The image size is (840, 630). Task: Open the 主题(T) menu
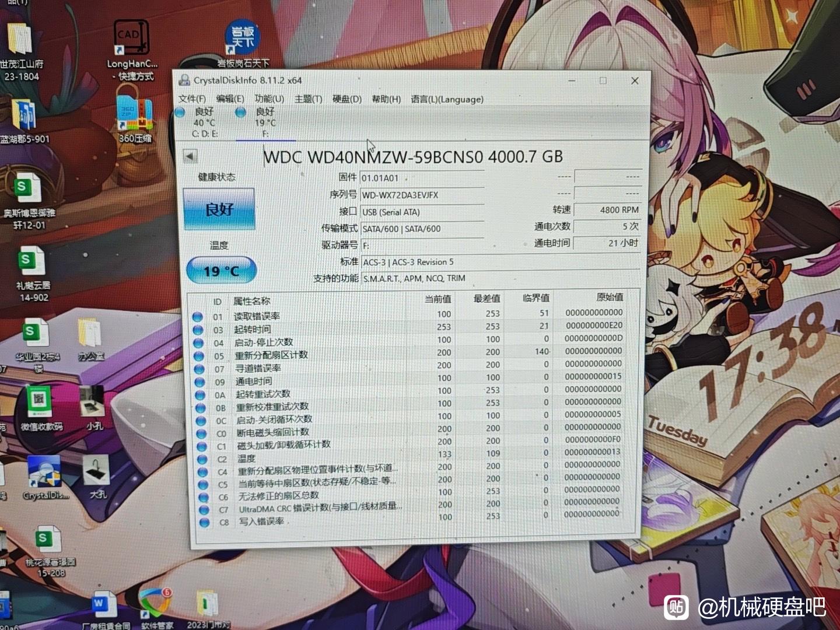(x=308, y=99)
